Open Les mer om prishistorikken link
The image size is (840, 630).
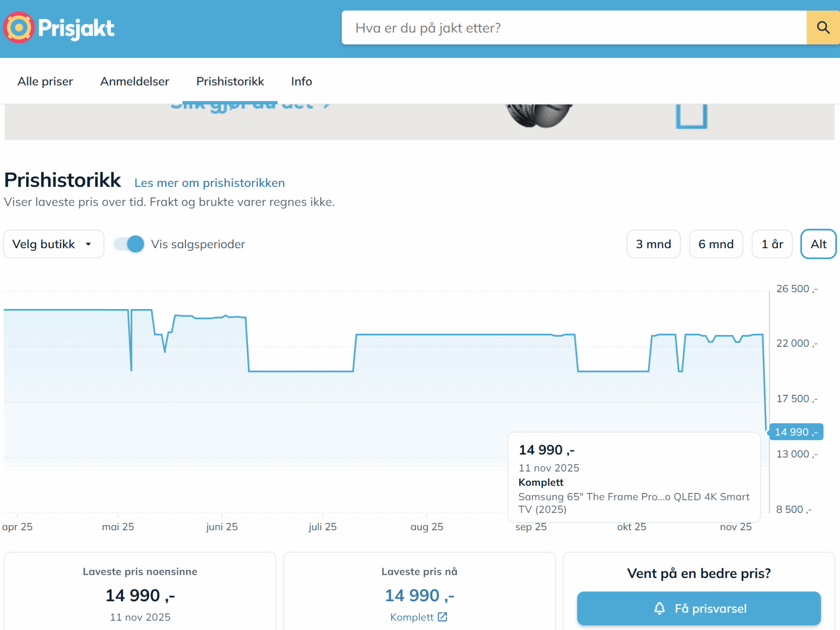209,183
